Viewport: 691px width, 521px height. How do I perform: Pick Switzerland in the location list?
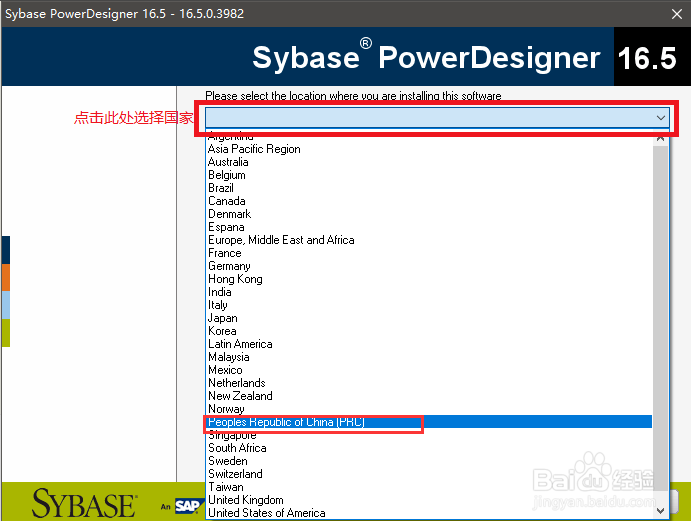pyautogui.click(x=430, y=474)
